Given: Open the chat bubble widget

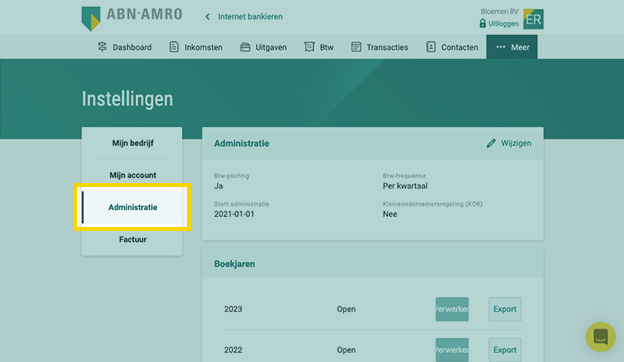Looking at the screenshot, I should [601, 337].
